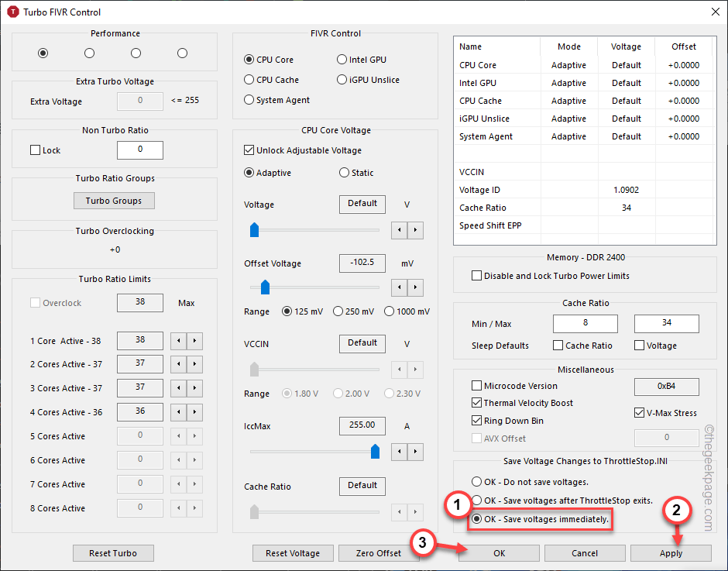Viewport: 728px width, 571px height.
Task: Close the Turbo FIVR Control window
Action: point(713,12)
